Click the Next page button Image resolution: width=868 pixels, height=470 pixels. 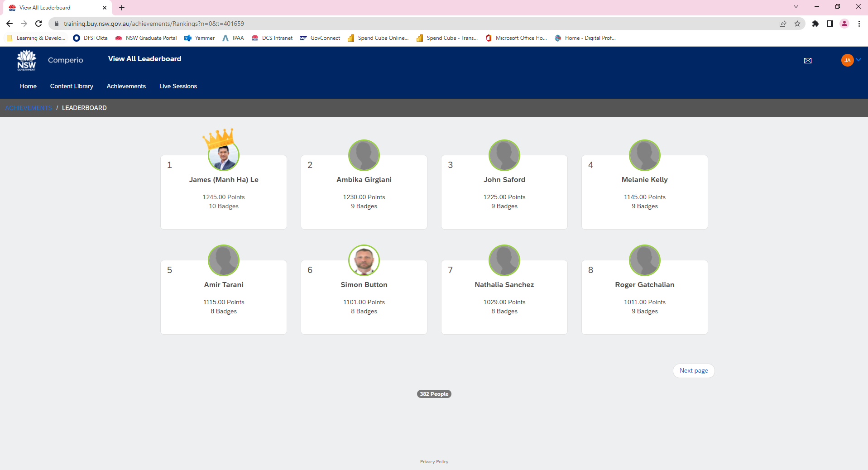pyautogui.click(x=693, y=370)
